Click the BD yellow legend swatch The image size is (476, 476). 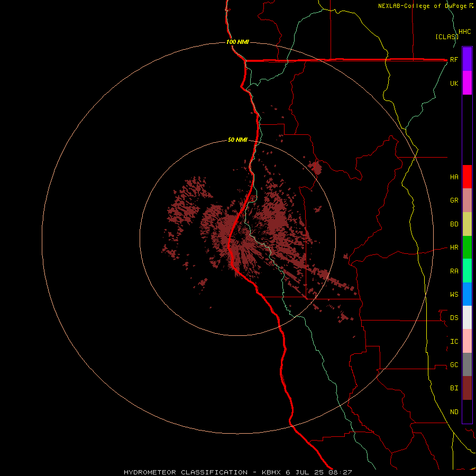[467, 224]
